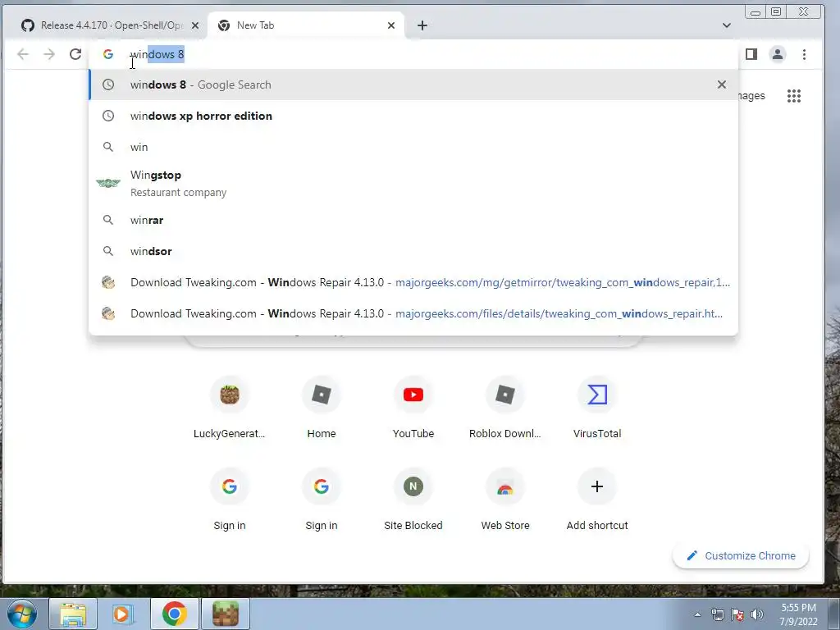Open the Windows Start orb
The image size is (840, 630).
tap(21, 614)
